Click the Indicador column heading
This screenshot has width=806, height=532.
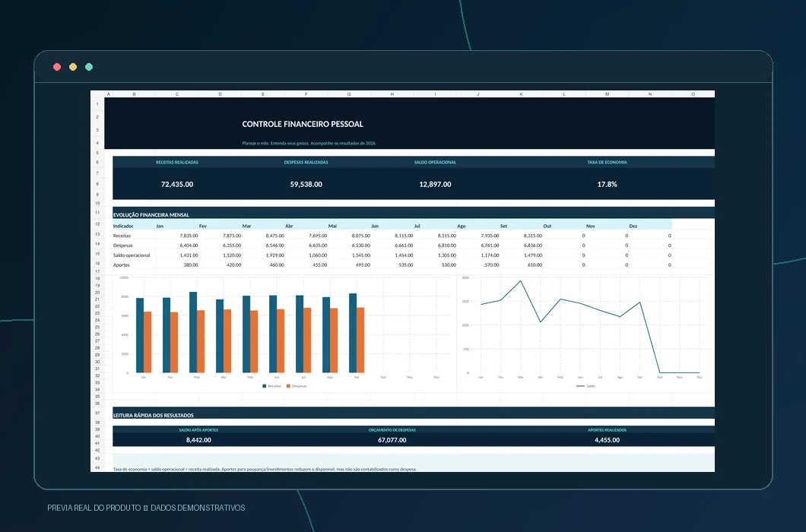pos(123,226)
